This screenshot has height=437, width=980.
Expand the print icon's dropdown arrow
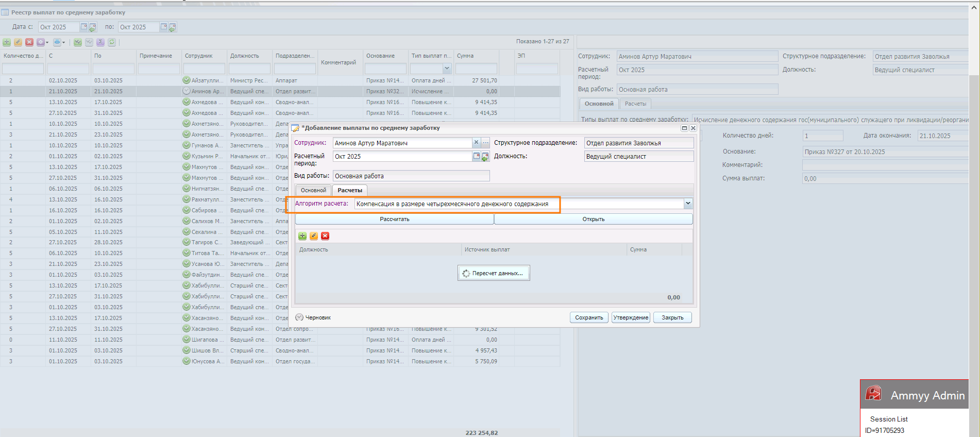tap(63, 42)
